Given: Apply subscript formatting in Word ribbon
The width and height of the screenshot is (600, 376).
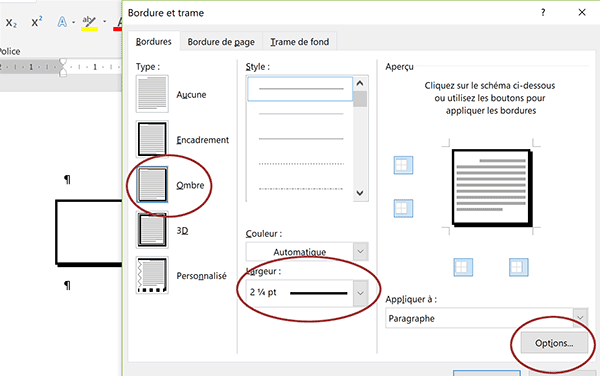Looking at the screenshot, I should click(x=11, y=23).
